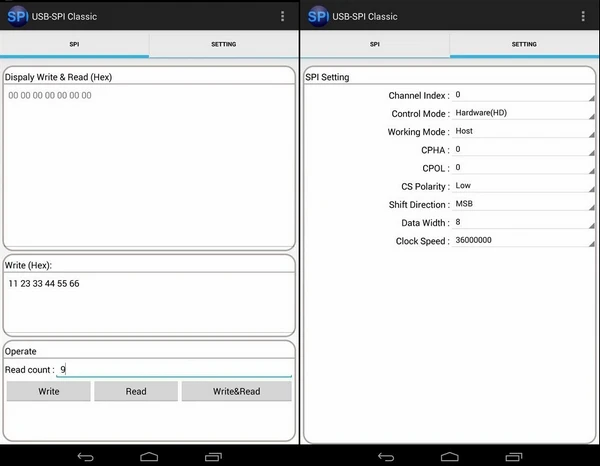Switch to SETTING tab in left screen
Screen dimensions: 600x466
[x=224, y=44]
